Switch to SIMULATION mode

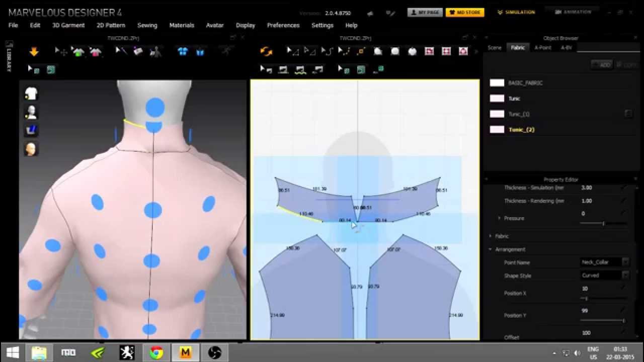tap(516, 12)
